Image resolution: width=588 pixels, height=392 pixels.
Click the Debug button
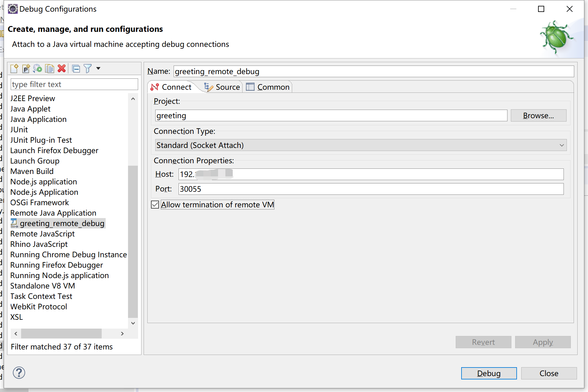point(488,373)
